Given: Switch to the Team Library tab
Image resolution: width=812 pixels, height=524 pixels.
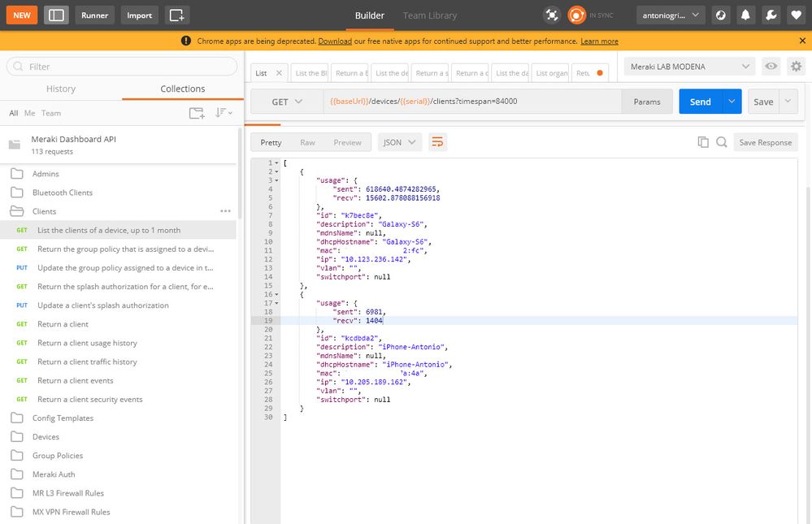Looking at the screenshot, I should [x=430, y=15].
